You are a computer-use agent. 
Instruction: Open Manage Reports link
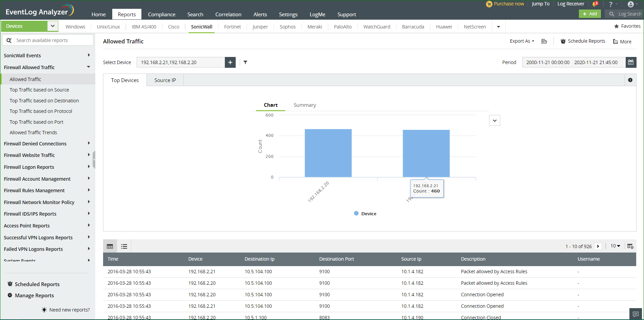31,295
